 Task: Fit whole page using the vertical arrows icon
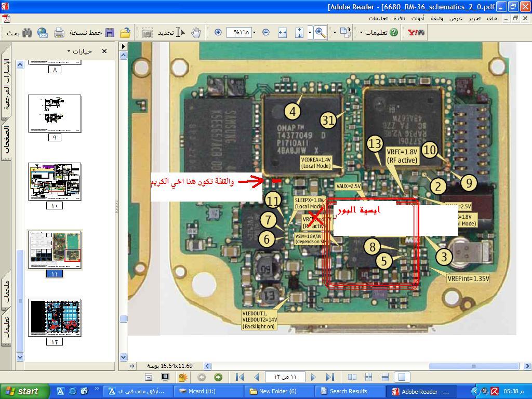tap(299, 33)
